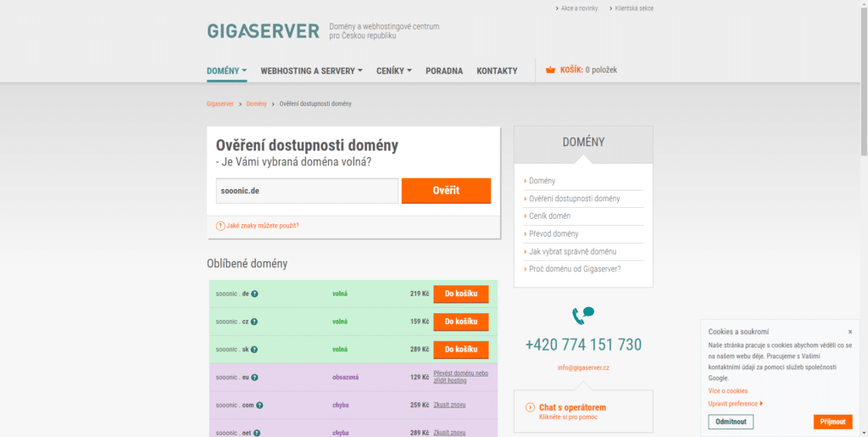The width and height of the screenshot is (868, 437).
Task: Click the Gigaserver logo
Action: coord(263,31)
